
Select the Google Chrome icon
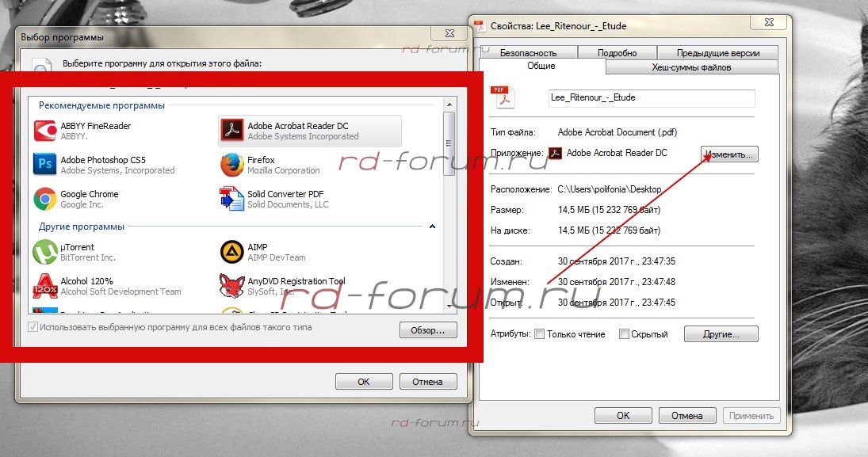click(x=45, y=199)
